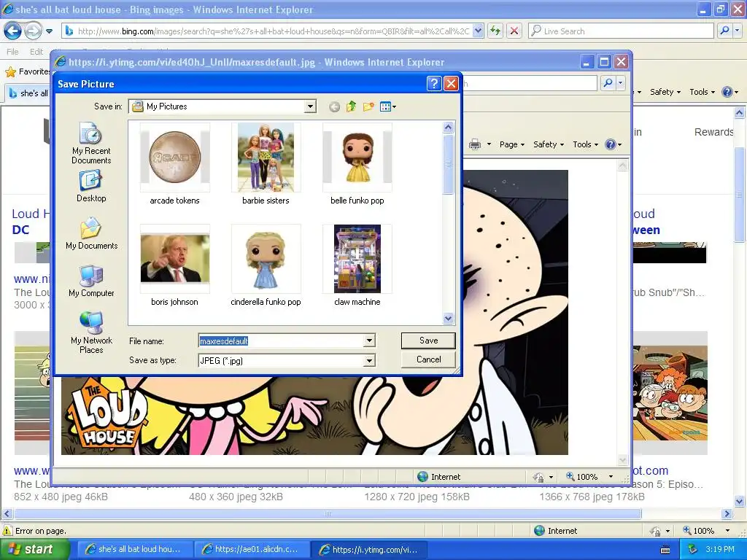747x560 pixels.
Task: Open the File menu in Bing window
Action: (12, 52)
